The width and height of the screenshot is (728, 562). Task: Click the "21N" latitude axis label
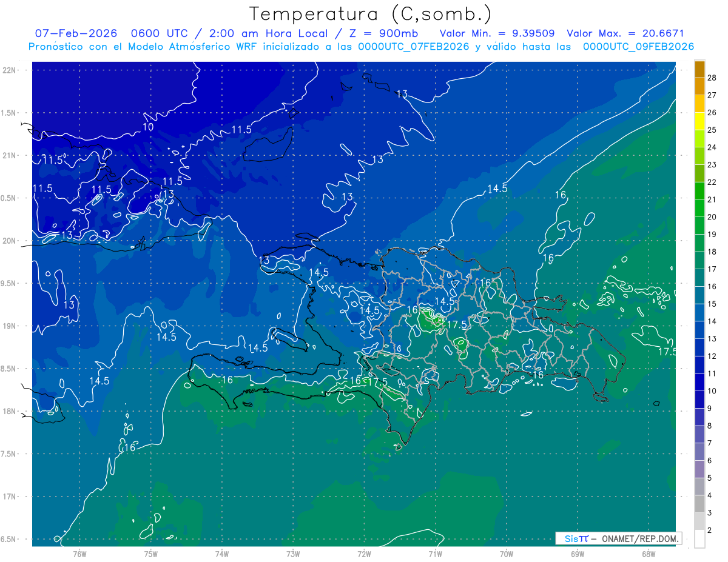(x=9, y=155)
